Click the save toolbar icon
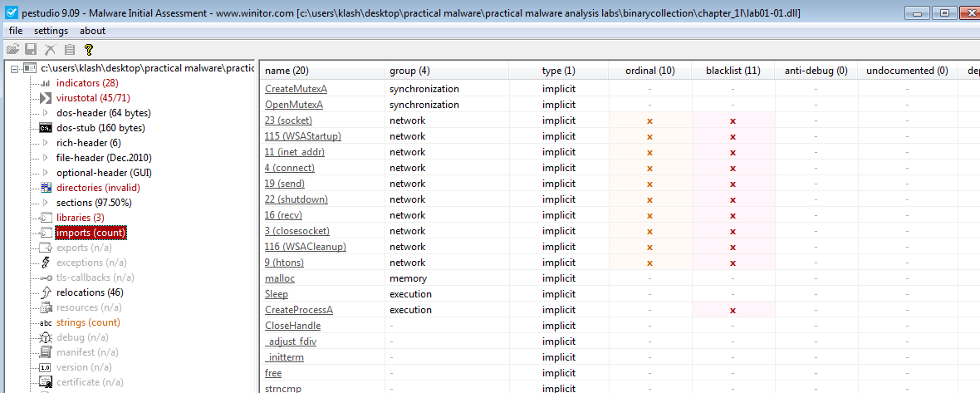This screenshot has height=393, width=980. click(x=31, y=49)
